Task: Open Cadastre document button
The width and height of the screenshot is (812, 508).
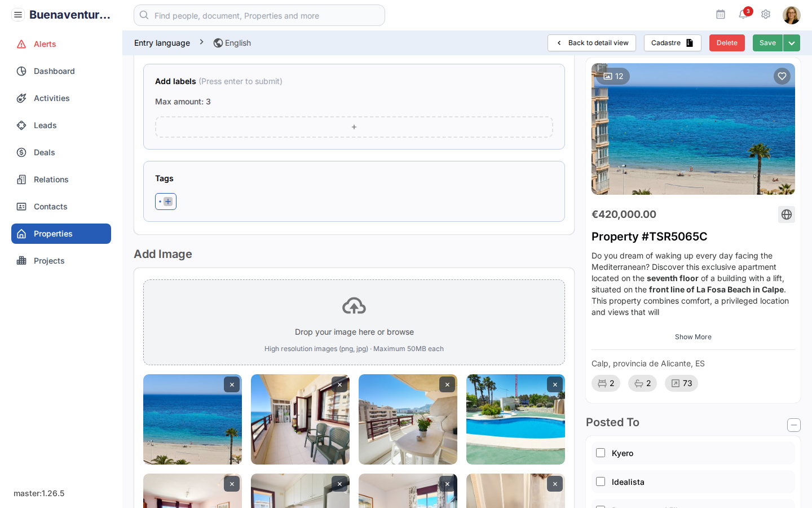Action: 672,43
